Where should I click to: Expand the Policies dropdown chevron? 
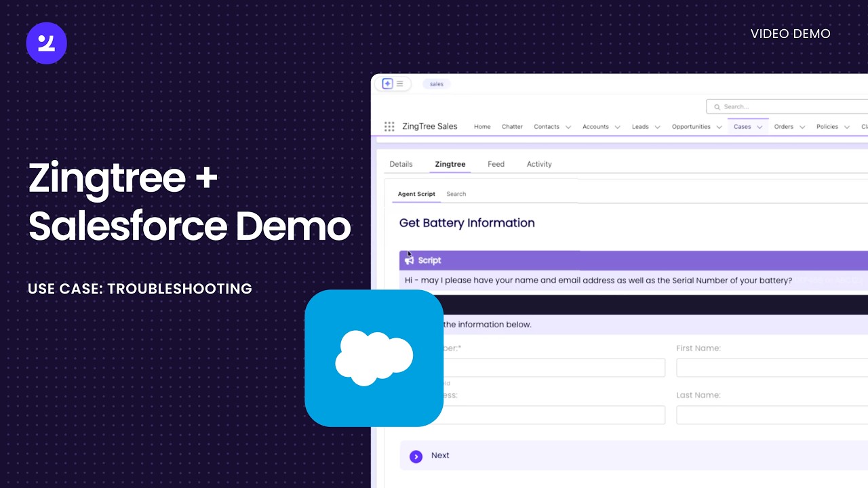[847, 127]
